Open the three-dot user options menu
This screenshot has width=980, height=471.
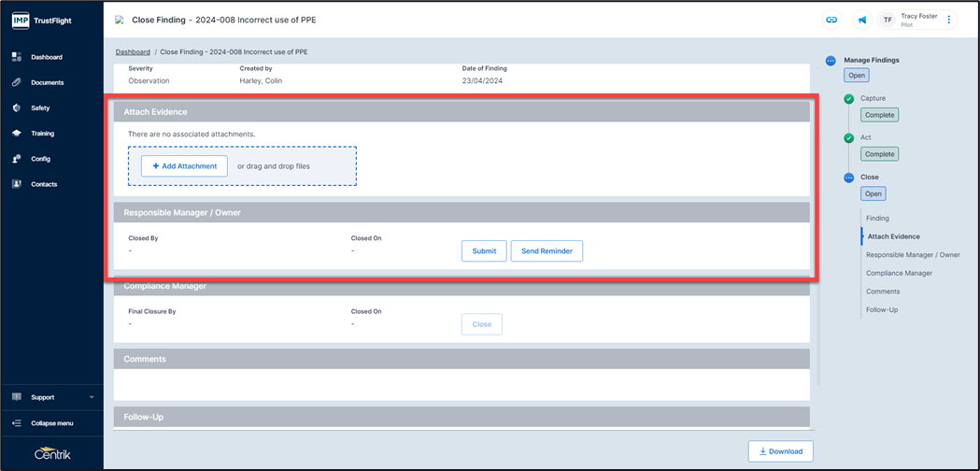949,20
